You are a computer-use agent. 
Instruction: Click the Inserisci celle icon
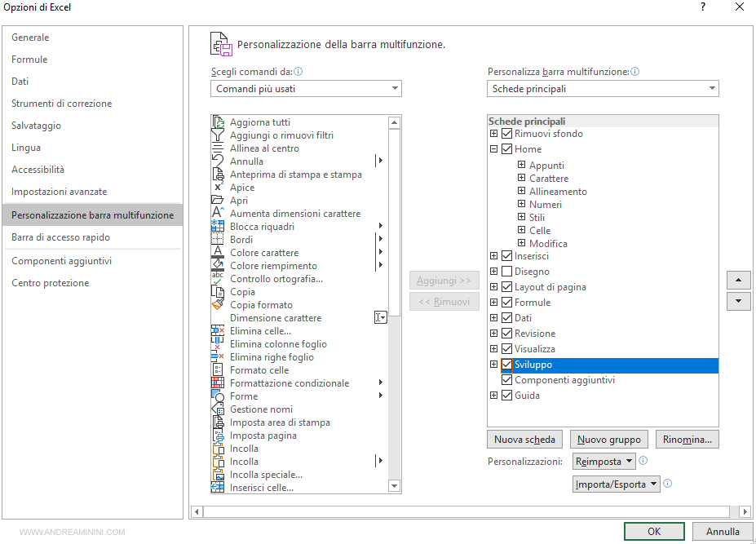218,487
